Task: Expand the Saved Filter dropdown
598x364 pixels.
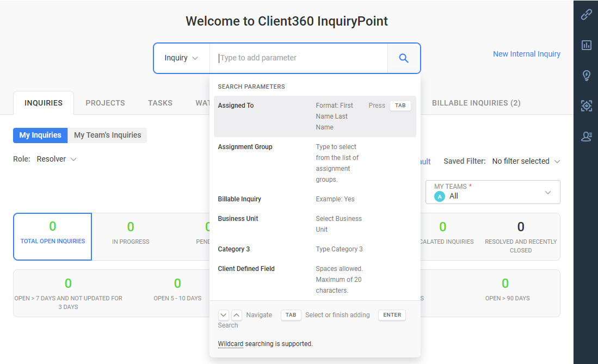Action: pos(525,162)
